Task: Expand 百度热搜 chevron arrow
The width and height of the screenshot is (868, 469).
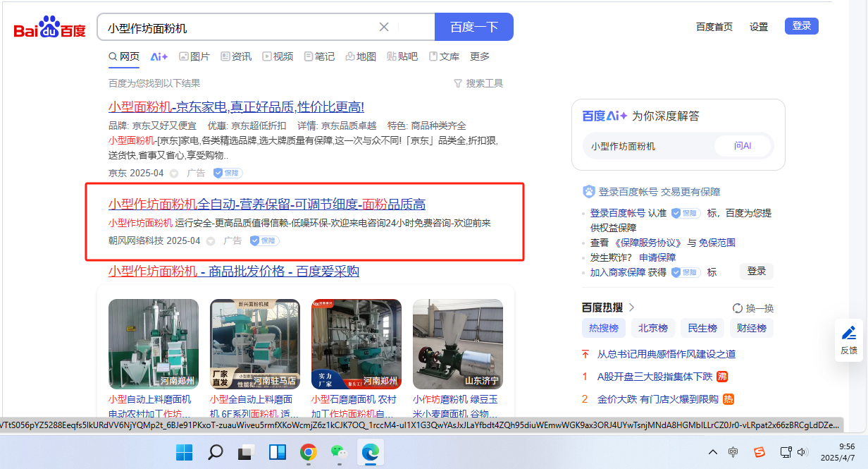Action: coord(632,307)
